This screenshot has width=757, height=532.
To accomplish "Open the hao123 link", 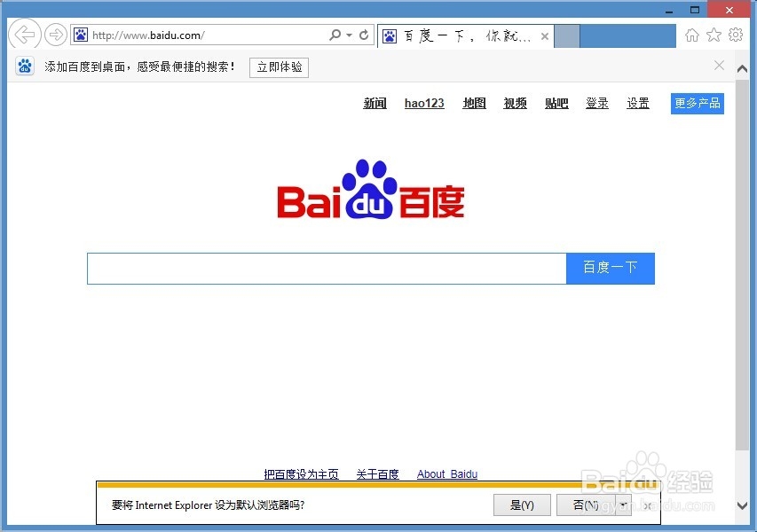I will [x=424, y=103].
